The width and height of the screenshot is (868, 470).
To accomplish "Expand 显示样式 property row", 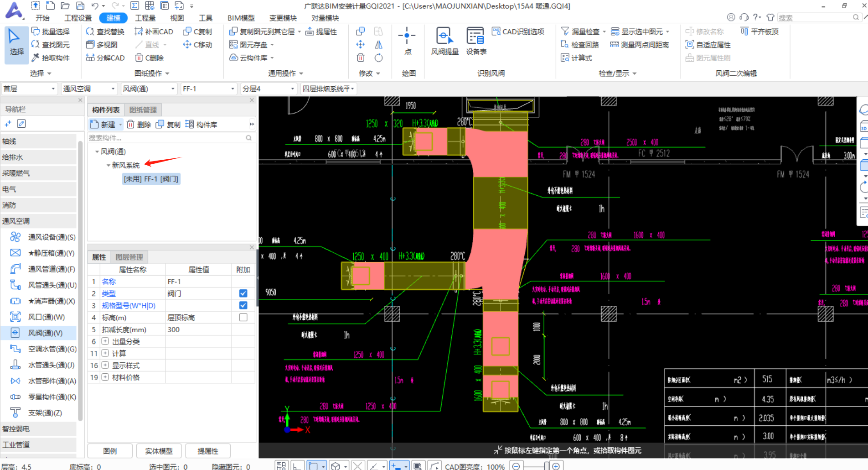I will 105,366.
